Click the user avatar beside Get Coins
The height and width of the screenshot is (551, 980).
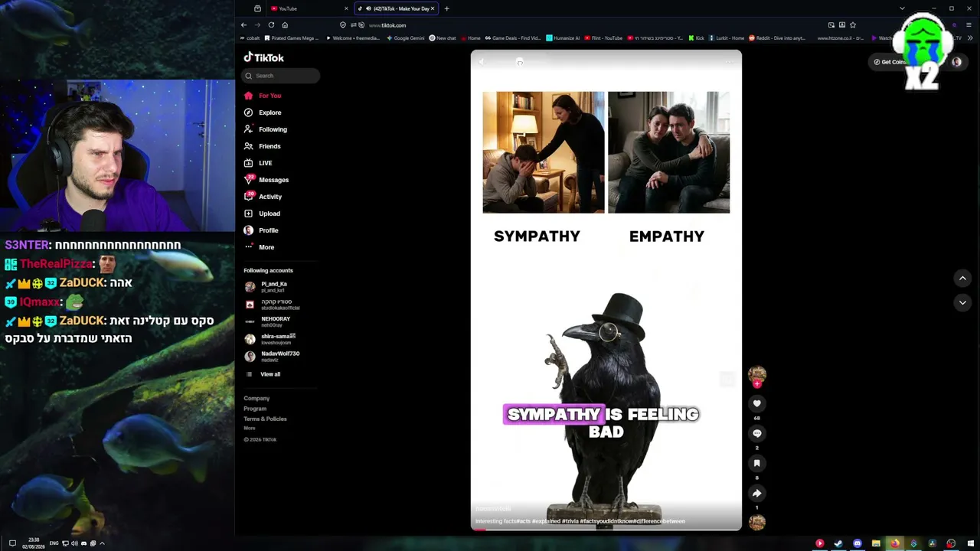point(956,62)
